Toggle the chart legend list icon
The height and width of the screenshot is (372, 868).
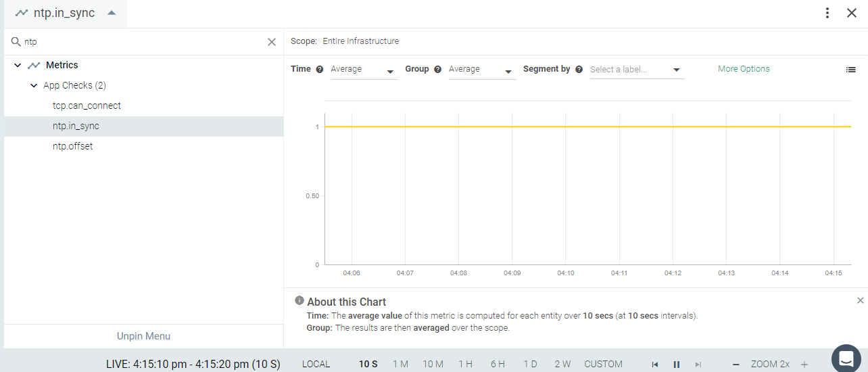851,70
